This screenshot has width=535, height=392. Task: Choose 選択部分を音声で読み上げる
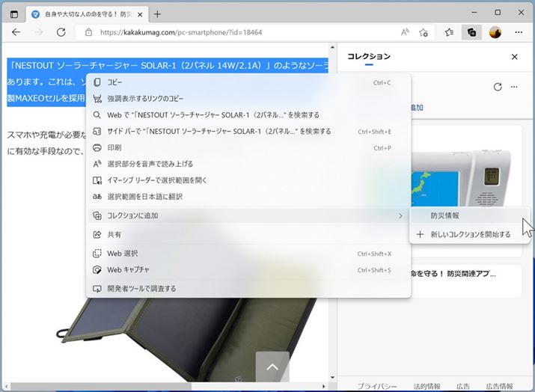248,164
